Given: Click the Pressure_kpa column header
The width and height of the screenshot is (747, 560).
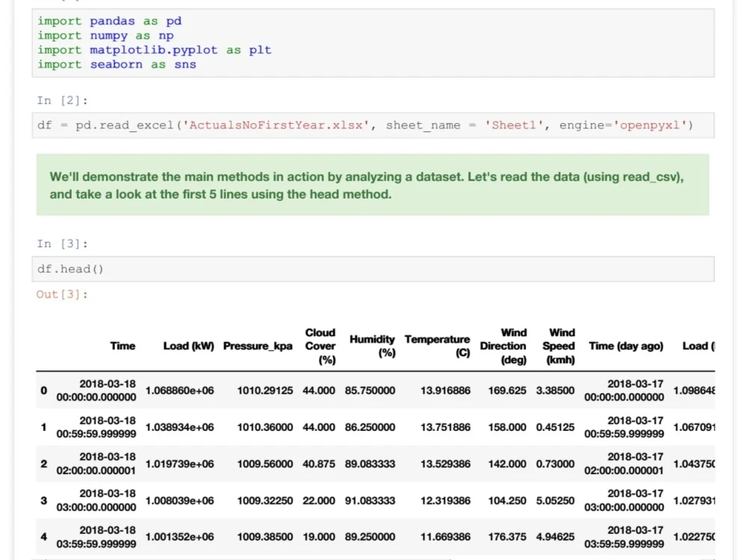Looking at the screenshot, I should tap(258, 346).
